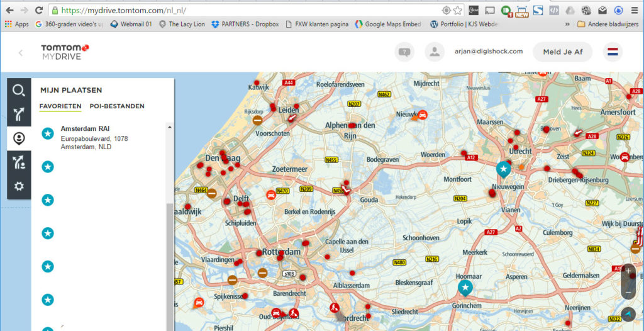
Task: Click the favorite star marker near Nieuwegein
Action: point(504,169)
